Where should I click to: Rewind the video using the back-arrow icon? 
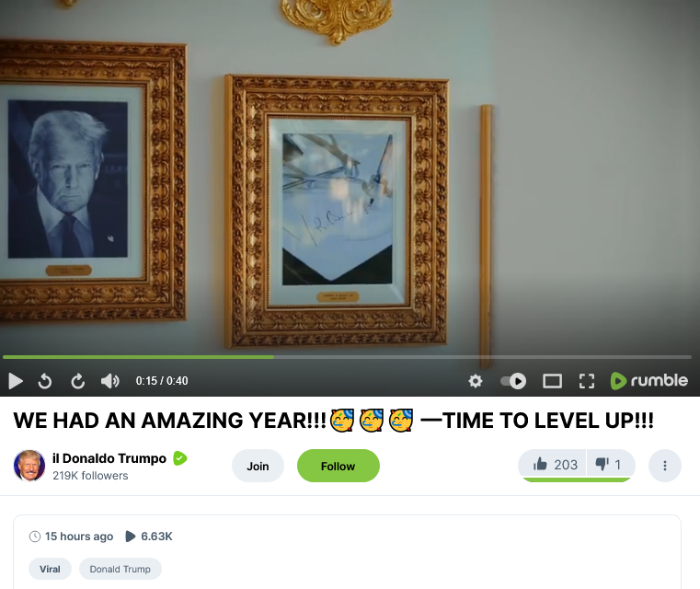tap(45, 381)
